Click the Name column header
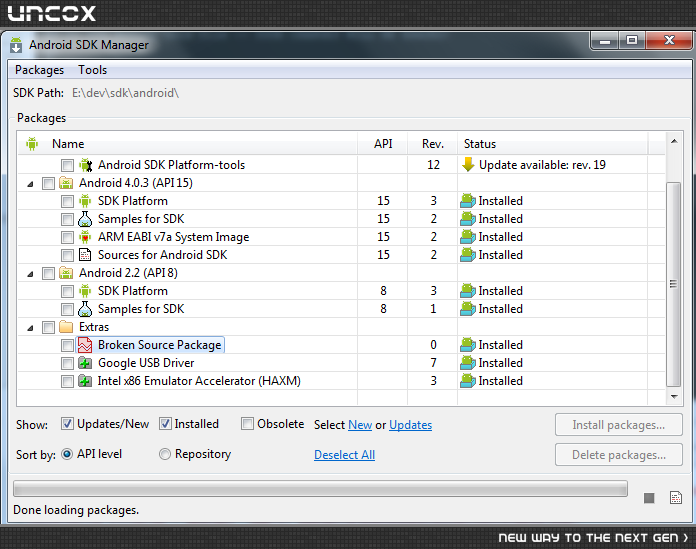 pyautogui.click(x=188, y=144)
